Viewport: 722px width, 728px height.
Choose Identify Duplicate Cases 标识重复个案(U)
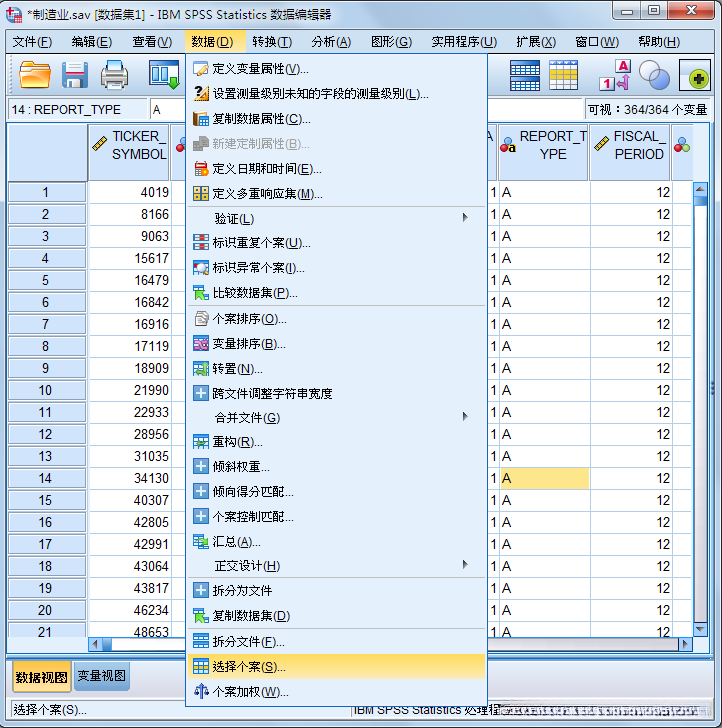336,243
